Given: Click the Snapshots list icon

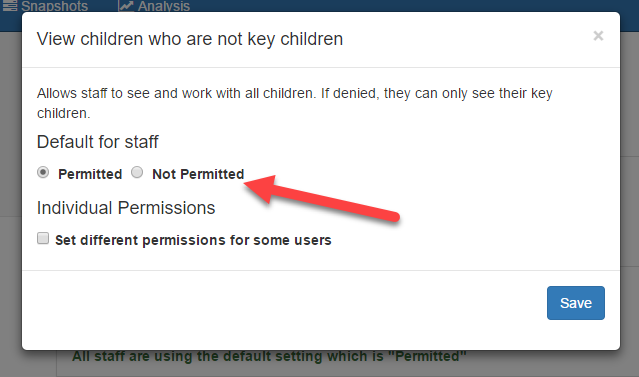Looking at the screenshot, I should pyautogui.click(x=10, y=5).
